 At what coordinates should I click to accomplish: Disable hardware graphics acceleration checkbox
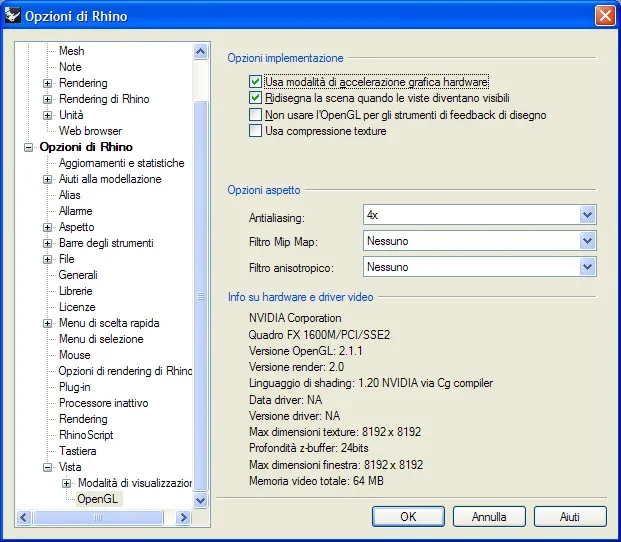tap(256, 82)
